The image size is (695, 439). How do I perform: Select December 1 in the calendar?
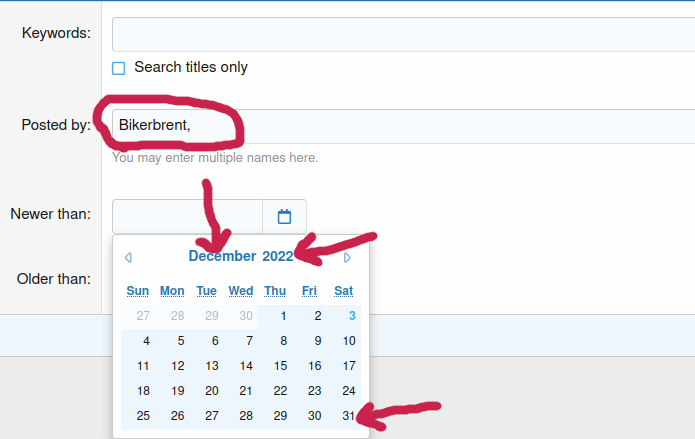tap(284, 316)
